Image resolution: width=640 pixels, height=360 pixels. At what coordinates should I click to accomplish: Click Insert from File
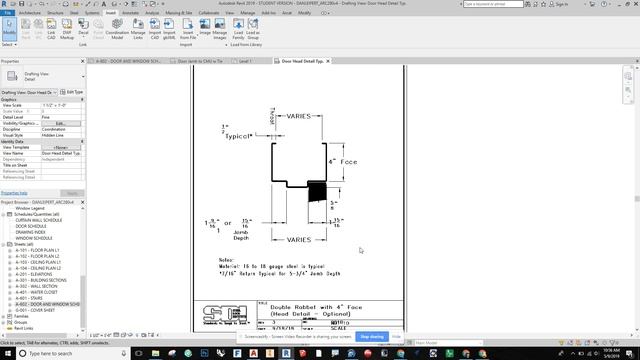188,29
